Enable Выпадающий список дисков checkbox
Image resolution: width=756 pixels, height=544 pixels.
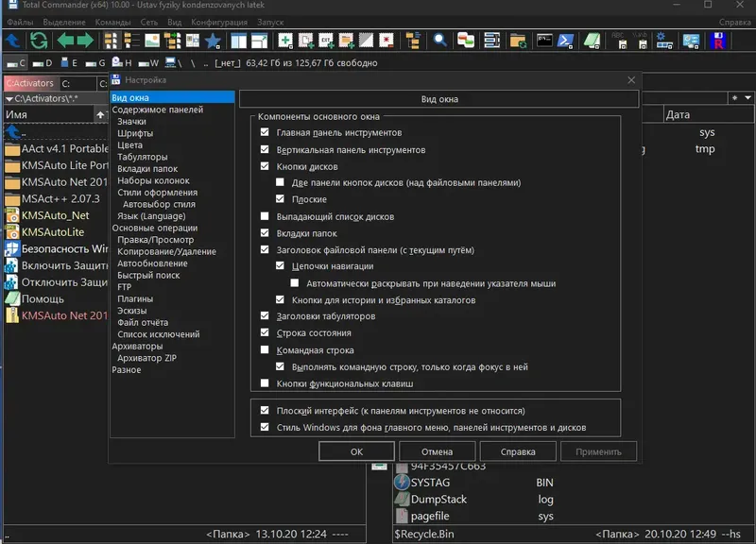(265, 217)
